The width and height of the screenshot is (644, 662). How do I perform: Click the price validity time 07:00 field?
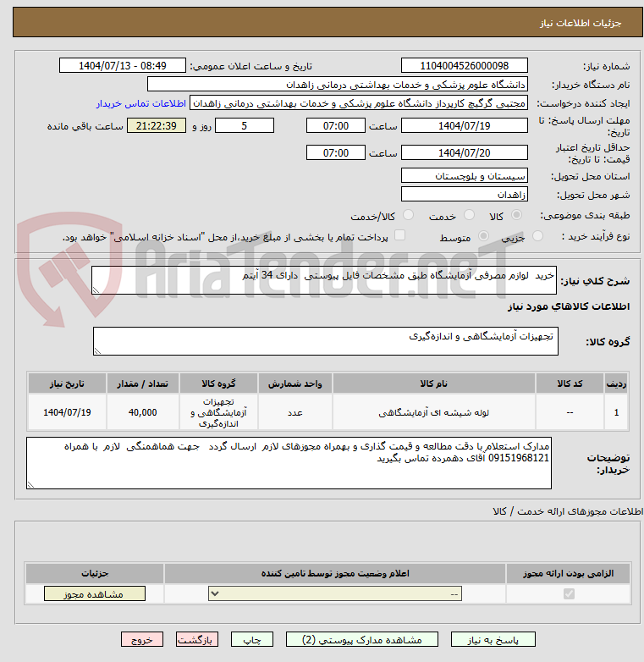point(335,153)
